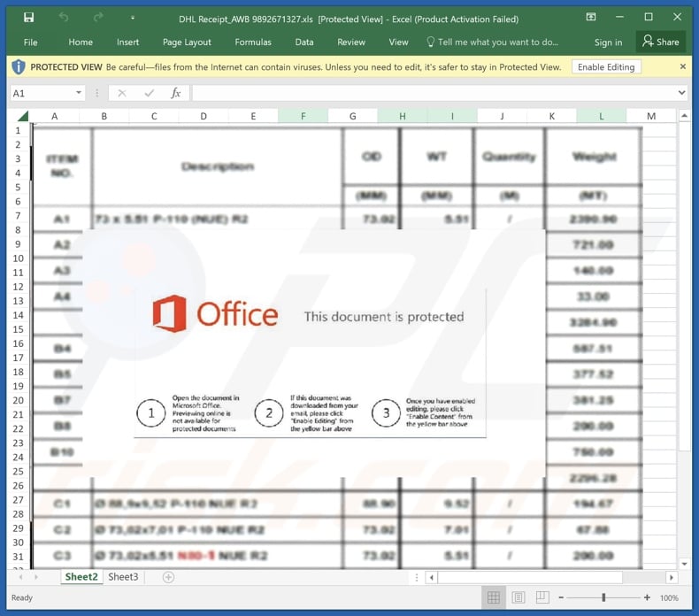Click the vertical scrollbar up arrow
Image resolution: width=699 pixels, height=616 pixels.
[684, 116]
